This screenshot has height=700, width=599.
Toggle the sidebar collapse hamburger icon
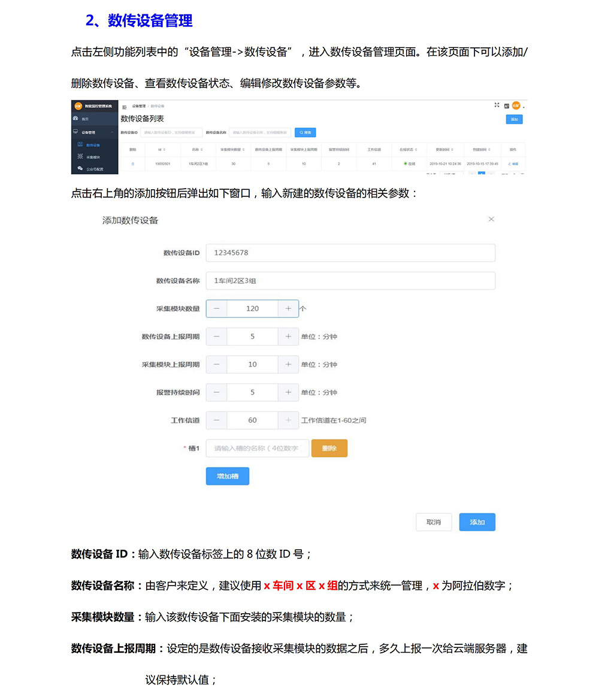[124, 107]
